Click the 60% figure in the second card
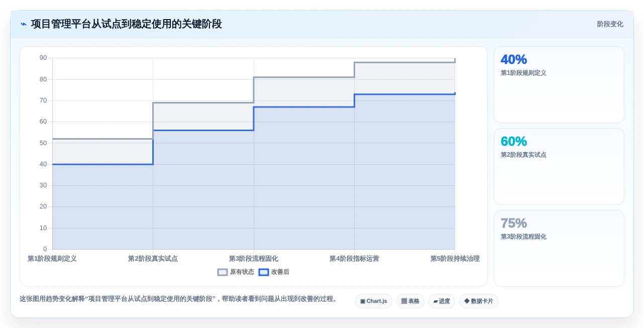The height and width of the screenshot is (328, 644). (x=513, y=141)
